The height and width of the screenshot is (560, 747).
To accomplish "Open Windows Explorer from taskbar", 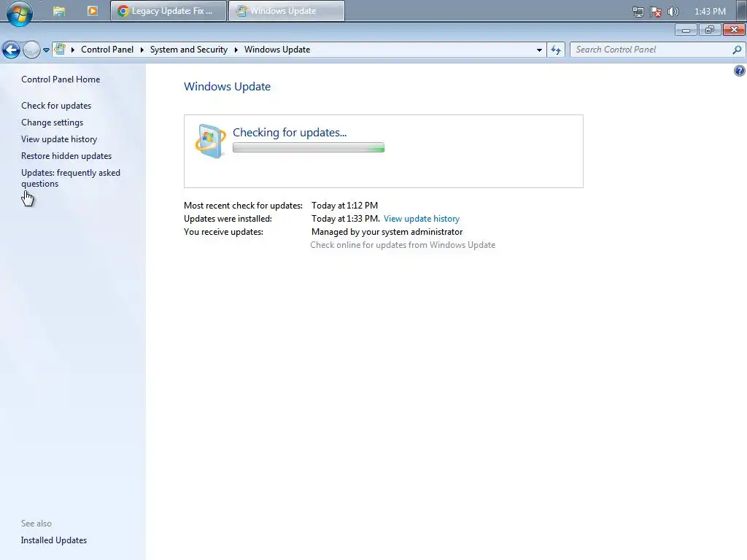I will click(59, 11).
